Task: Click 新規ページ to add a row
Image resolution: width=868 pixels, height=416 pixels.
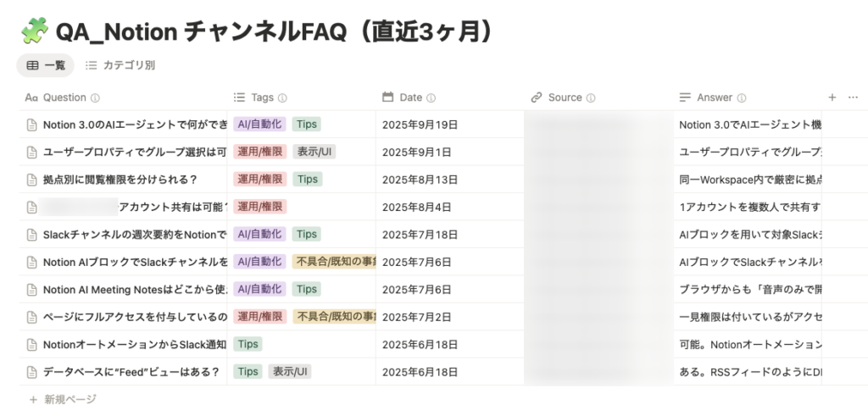Action: click(63, 398)
